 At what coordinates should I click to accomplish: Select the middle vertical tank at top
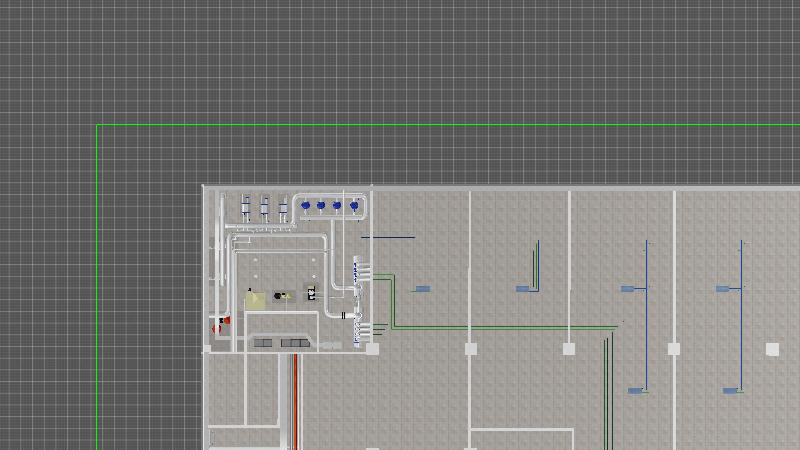[x=265, y=209]
